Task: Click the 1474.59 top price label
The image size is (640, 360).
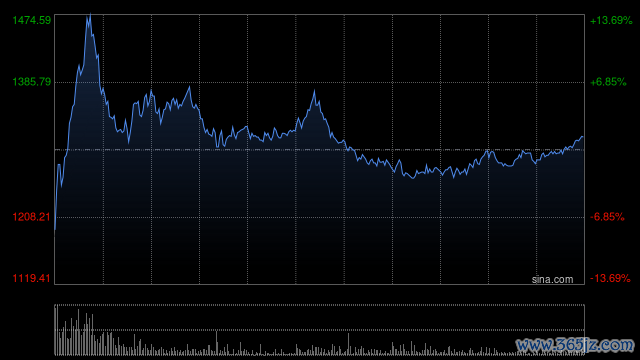Action: [32, 20]
